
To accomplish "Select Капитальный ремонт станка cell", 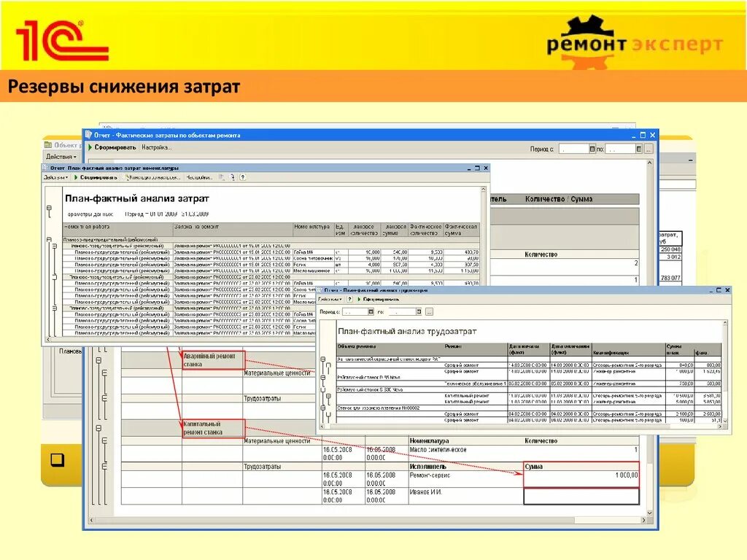I will [213, 428].
